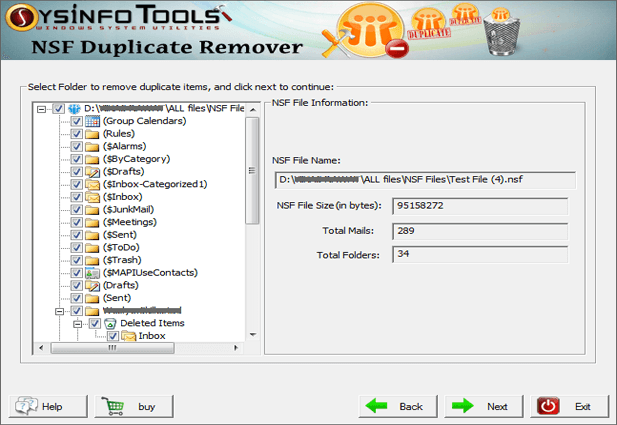This screenshot has height=425, width=617.
Task: Click the Deleted Items recycle bin icon
Action: tap(110, 323)
